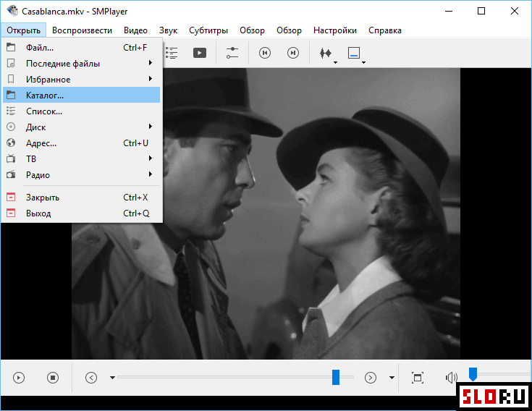Viewport: 532px width, 411px height.
Task: Click the folder icon beside Файл...
Action: click(x=11, y=47)
